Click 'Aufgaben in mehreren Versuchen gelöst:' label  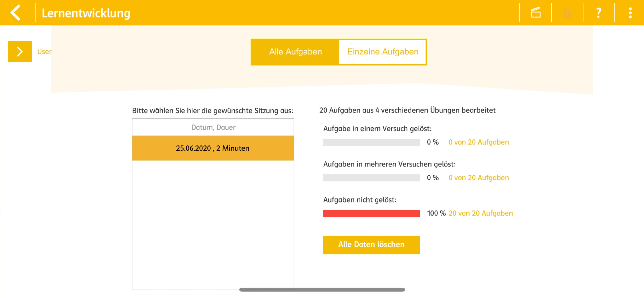pyautogui.click(x=389, y=164)
